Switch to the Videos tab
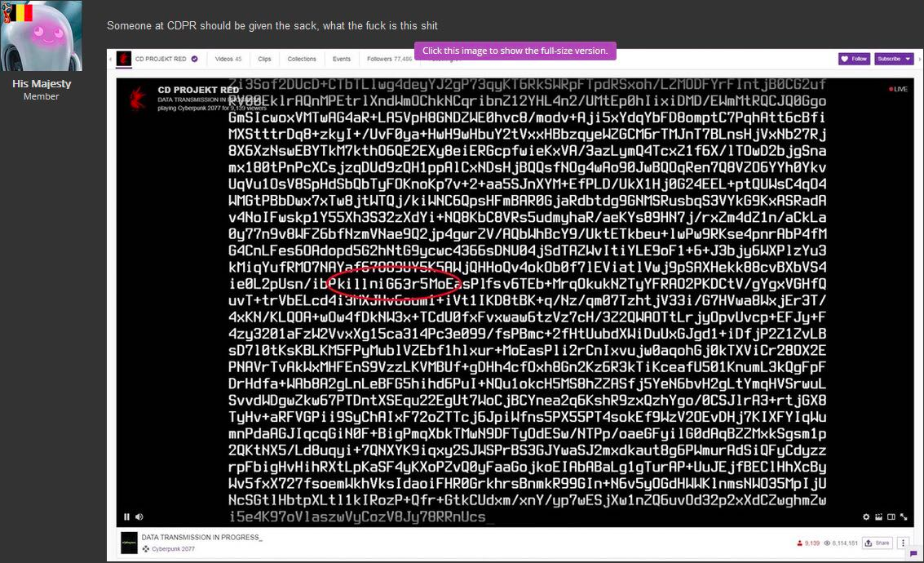 [x=228, y=59]
